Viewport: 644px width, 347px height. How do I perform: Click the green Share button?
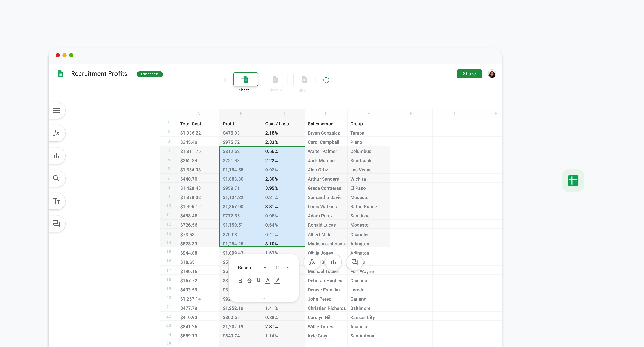pos(469,74)
